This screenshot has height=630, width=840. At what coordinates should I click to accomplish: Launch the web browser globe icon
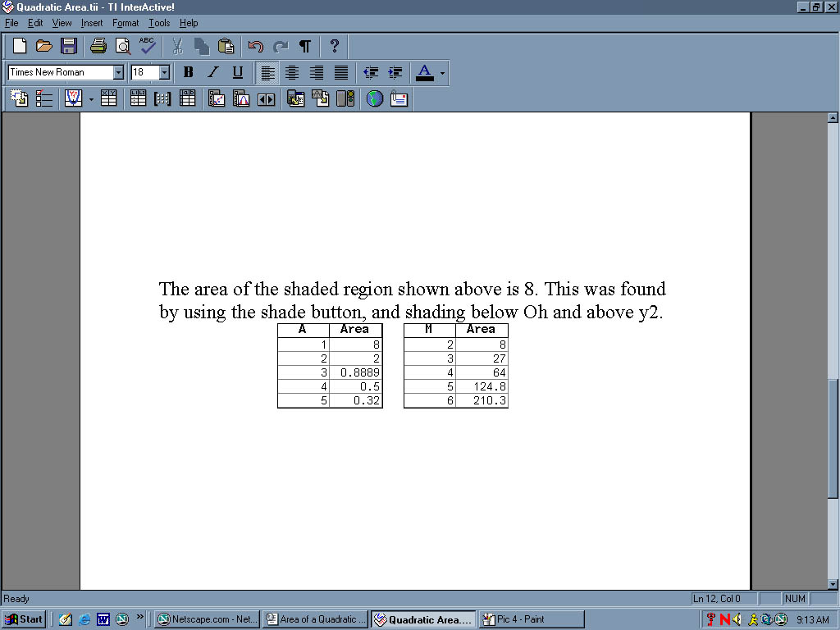click(375, 98)
